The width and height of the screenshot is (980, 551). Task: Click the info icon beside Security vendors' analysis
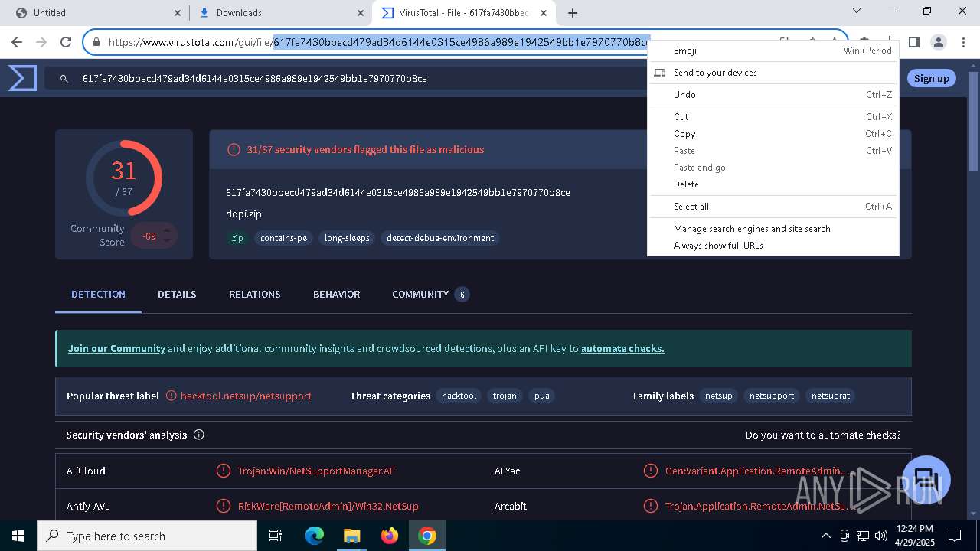[199, 435]
